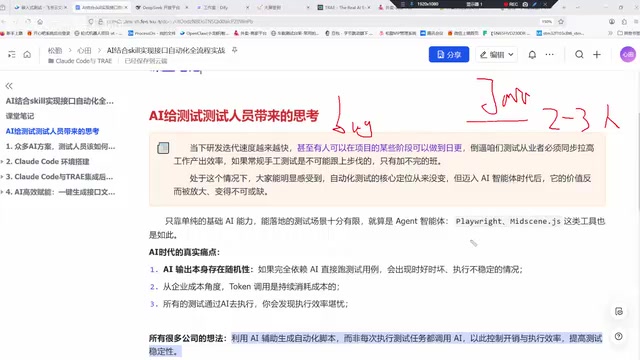This screenshot has height=360, width=640.
Task: Close the active AI结合skill browser tab
Action: 126,7
